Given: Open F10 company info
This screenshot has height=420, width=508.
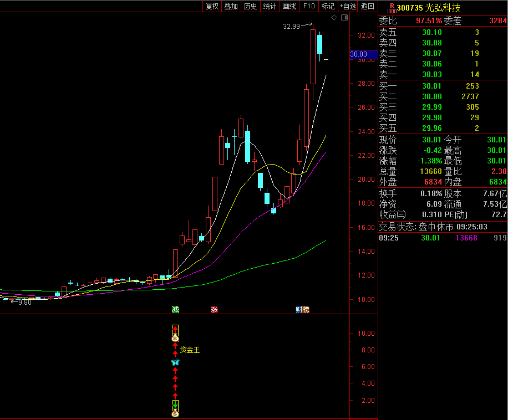Looking at the screenshot, I should [x=309, y=6].
